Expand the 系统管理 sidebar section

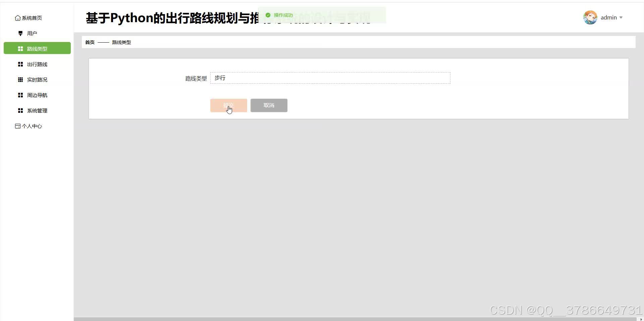(37, 110)
